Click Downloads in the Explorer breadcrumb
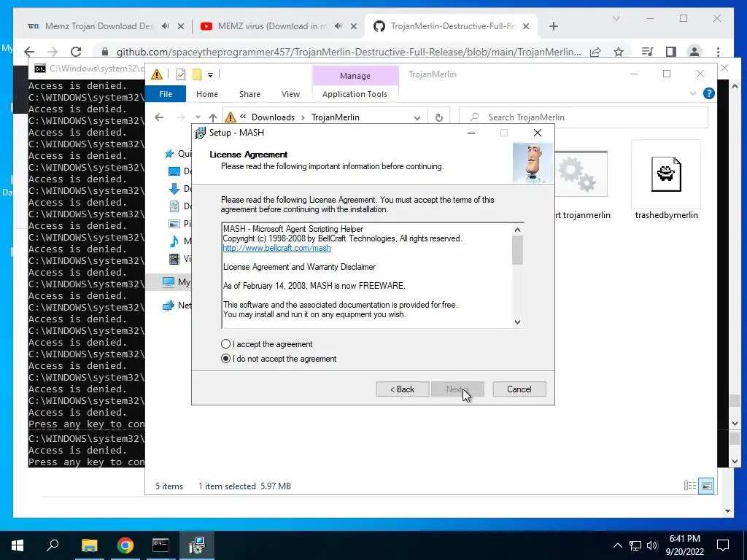747x560 pixels. (273, 117)
